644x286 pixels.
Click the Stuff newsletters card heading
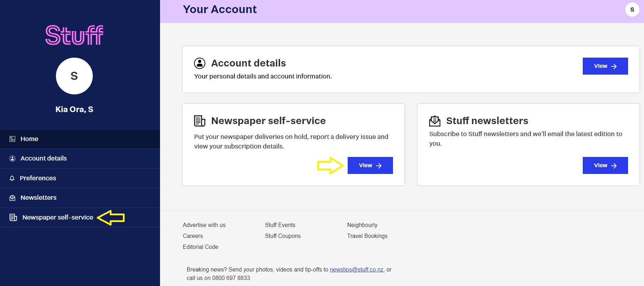(487, 121)
